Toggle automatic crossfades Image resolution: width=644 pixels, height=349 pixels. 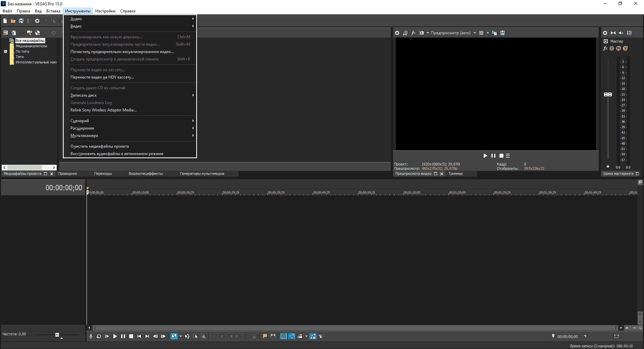(292, 336)
